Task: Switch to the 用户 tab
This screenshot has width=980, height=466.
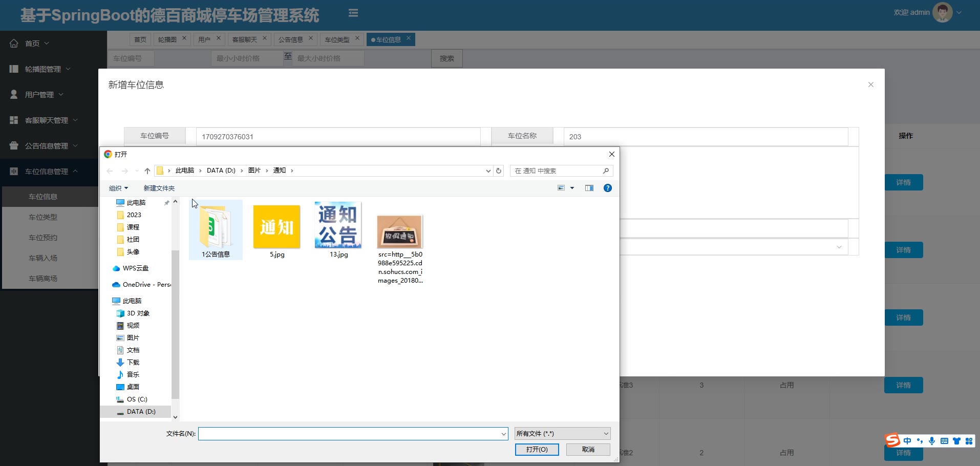Action: tap(204, 39)
